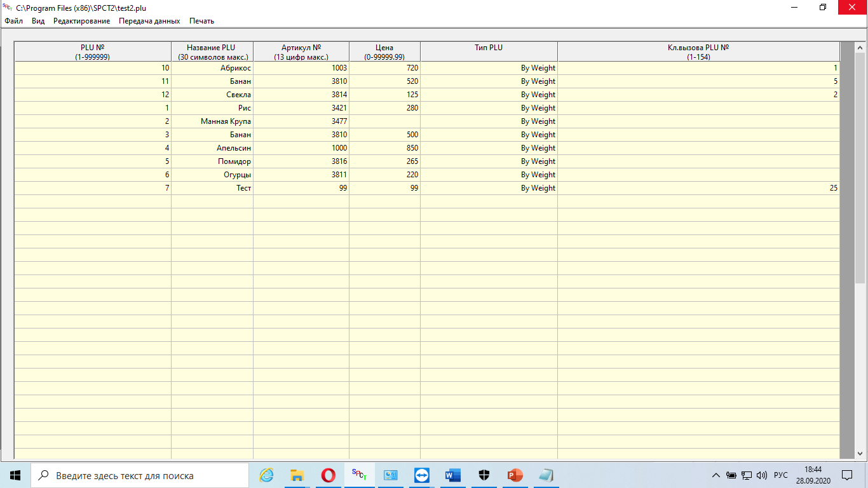
Task: Open the Файл menu
Action: 13,21
